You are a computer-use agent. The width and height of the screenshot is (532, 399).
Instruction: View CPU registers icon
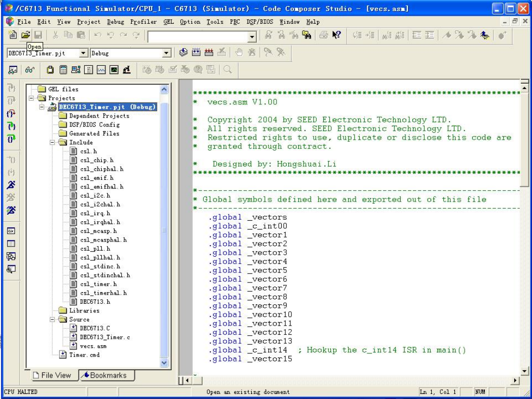tap(50, 70)
